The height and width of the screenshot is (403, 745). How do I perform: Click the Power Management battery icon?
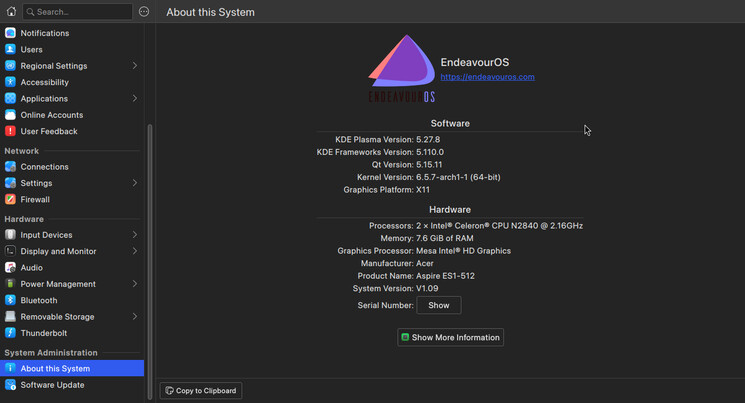pos(10,284)
